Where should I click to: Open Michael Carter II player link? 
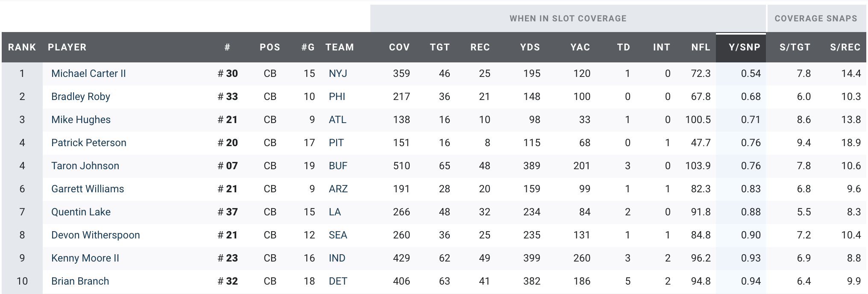coord(88,73)
